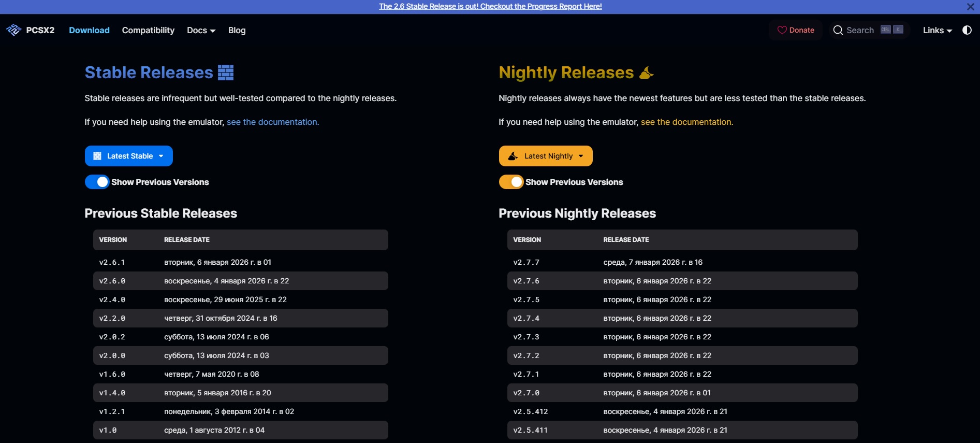The width and height of the screenshot is (980, 443).
Task: Click the nightly table RELEASE DATE header
Action: (x=626, y=240)
